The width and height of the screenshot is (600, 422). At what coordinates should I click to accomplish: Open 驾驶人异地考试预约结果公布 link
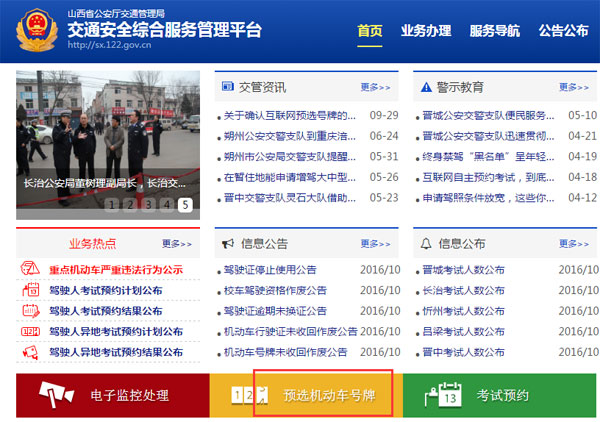(116, 352)
